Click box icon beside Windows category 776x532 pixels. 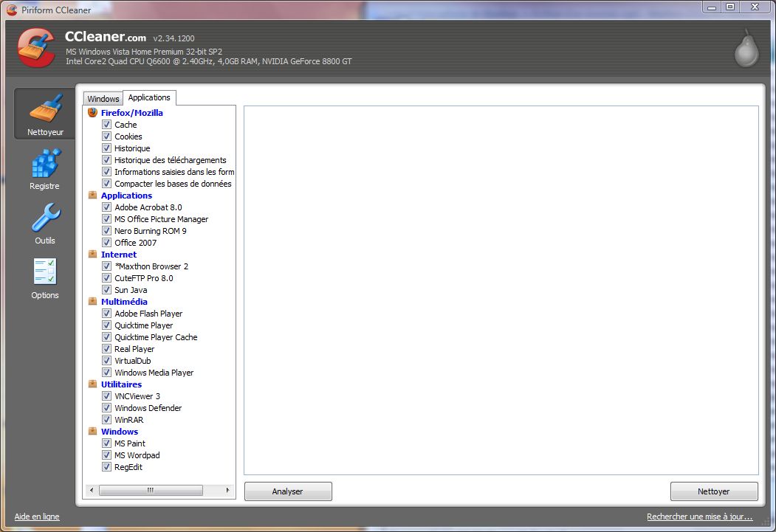[x=92, y=431]
